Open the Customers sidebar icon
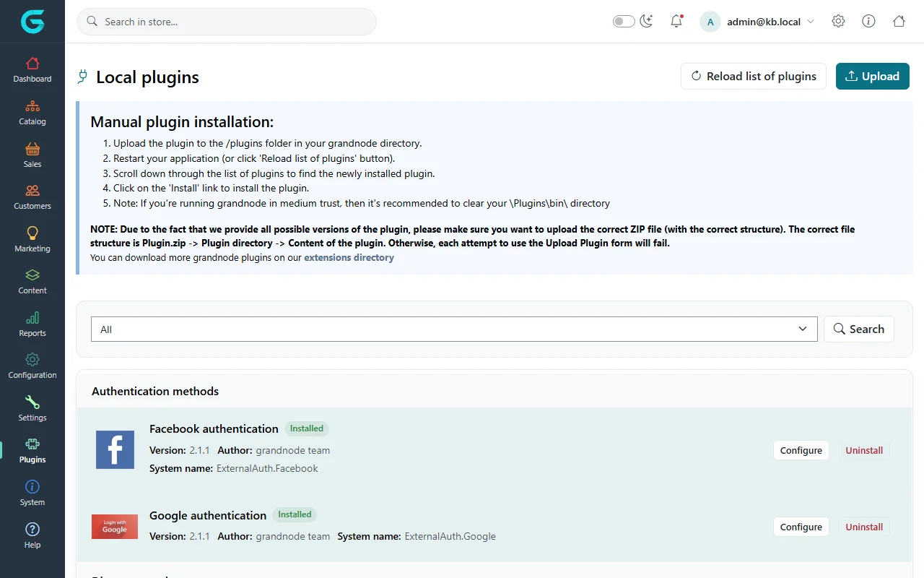Screen dimensions: 924x578 pos(32,191)
